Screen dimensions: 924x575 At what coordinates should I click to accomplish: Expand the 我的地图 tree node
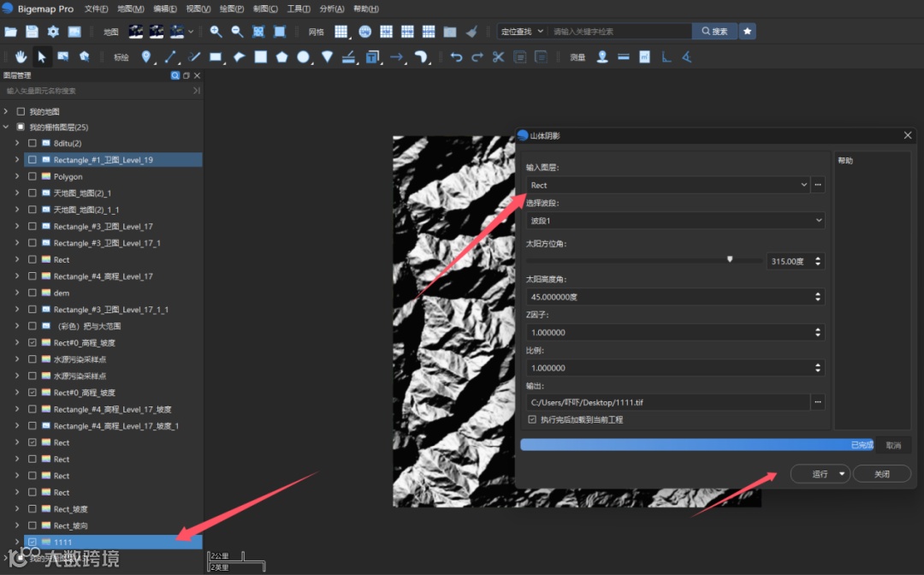7,111
